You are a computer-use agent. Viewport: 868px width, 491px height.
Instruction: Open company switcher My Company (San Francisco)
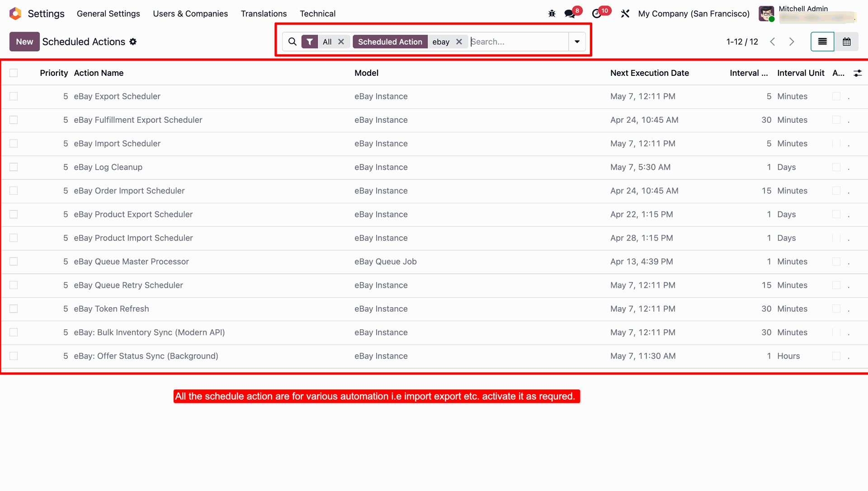693,14
